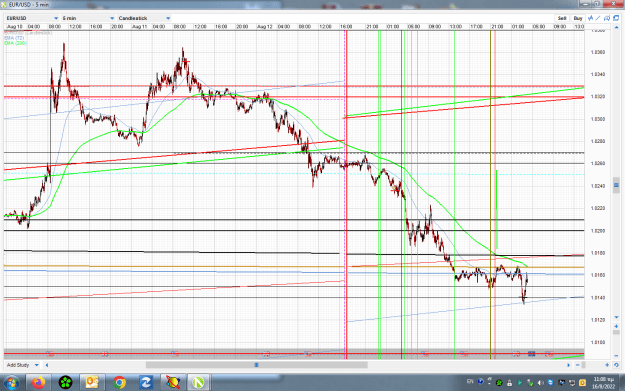Click the zoom out minus button at bottom
The image size is (625, 391).
(x=578, y=365)
